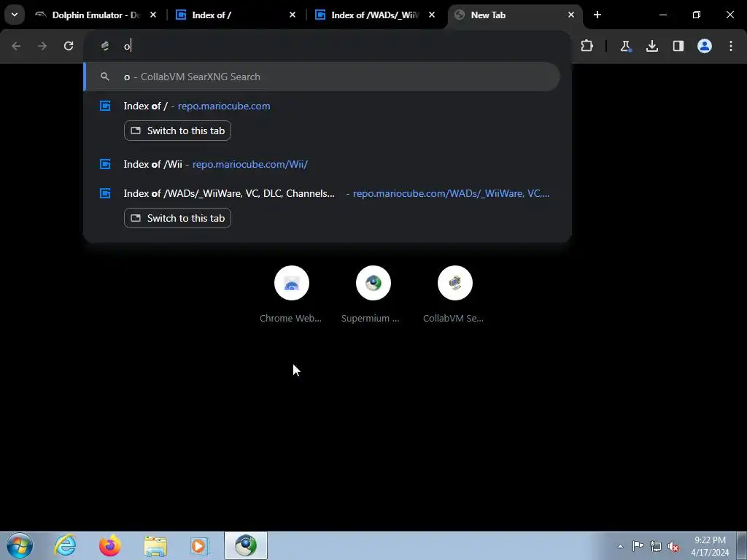Screen dimensions: 747x560
Task: Click 'Switch to this tab' under Index of /WADs
Action: pos(177,218)
